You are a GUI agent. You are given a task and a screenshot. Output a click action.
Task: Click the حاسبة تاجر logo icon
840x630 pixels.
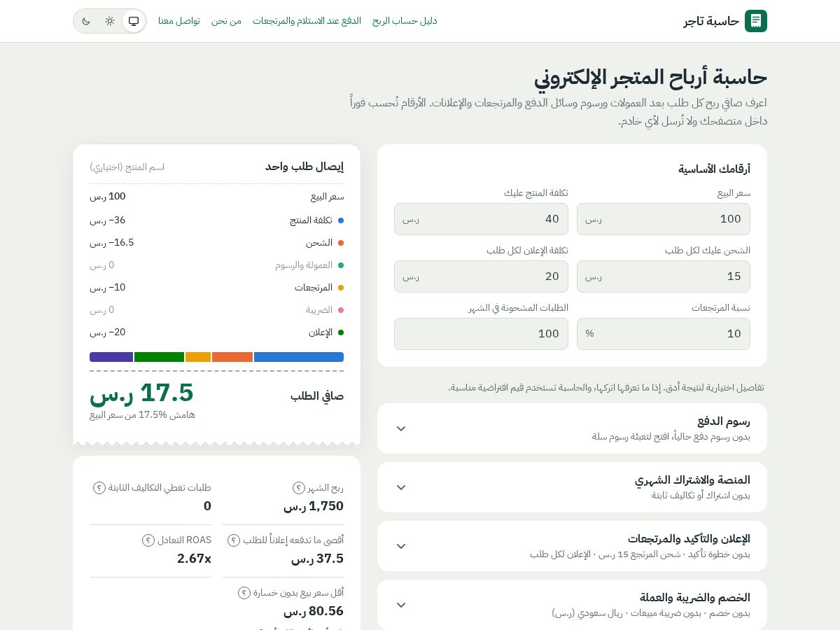[756, 21]
